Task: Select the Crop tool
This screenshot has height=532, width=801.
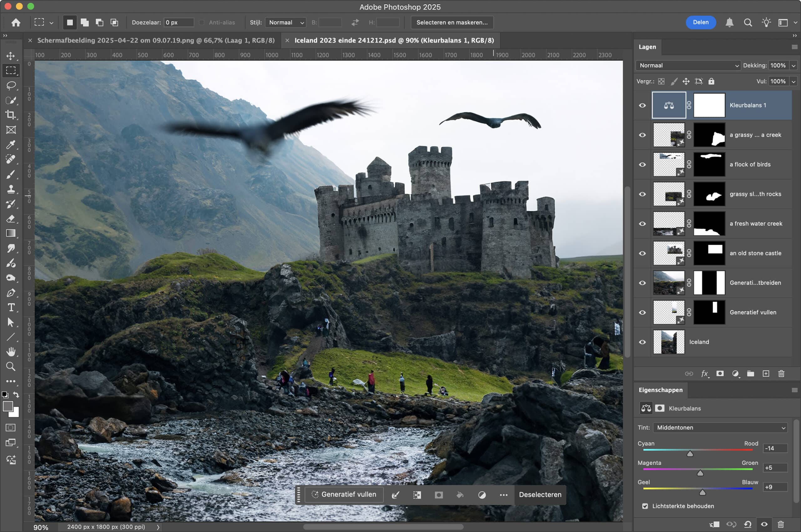Action: point(11,115)
